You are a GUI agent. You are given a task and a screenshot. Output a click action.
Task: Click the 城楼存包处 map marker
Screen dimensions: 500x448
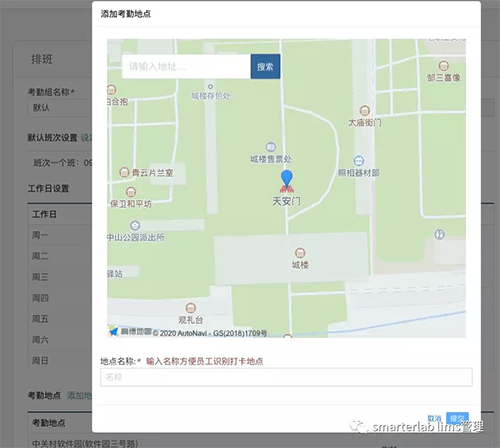210,87
